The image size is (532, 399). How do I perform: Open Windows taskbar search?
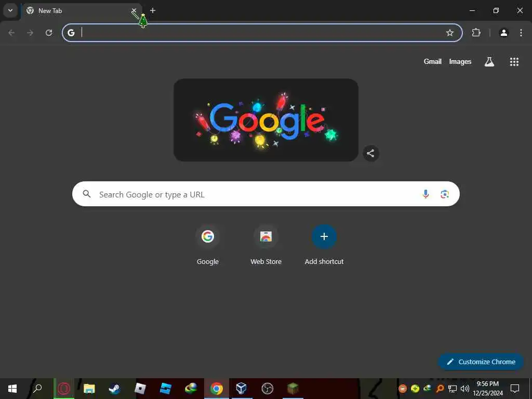pyautogui.click(x=37, y=389)
